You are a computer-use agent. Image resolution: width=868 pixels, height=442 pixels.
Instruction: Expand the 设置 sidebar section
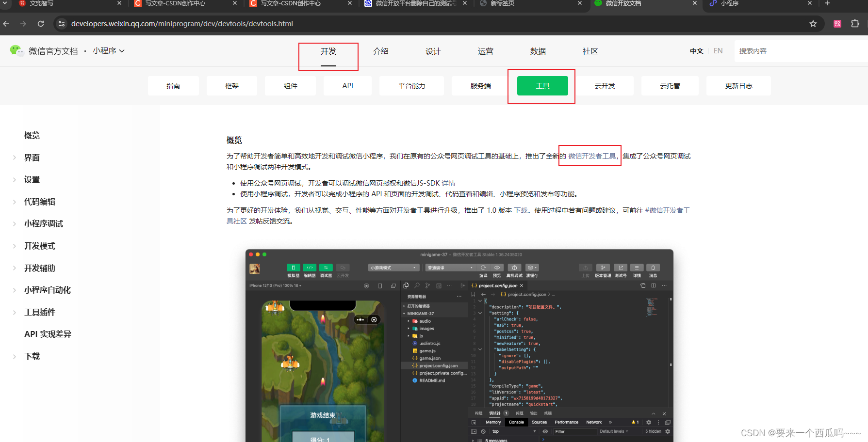pos(32,179)
